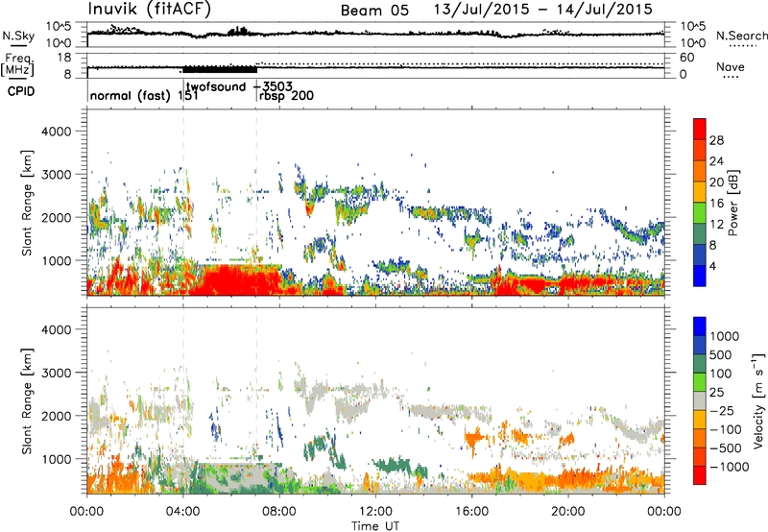
Task: Click the '3000' tick on the velocity panel axis
Action: point(56,373)
